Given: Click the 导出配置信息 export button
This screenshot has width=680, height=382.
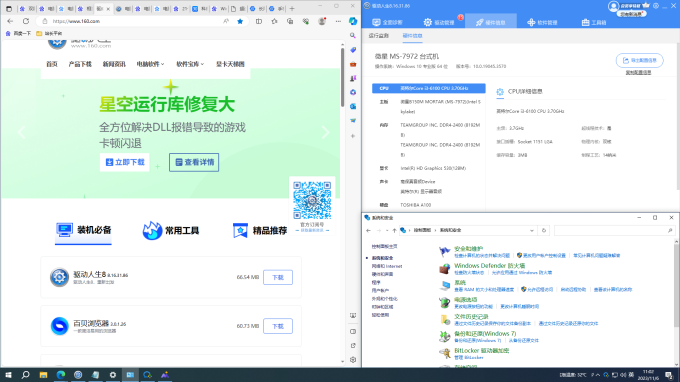Looking at the screenshot, I should coord(639,60).
